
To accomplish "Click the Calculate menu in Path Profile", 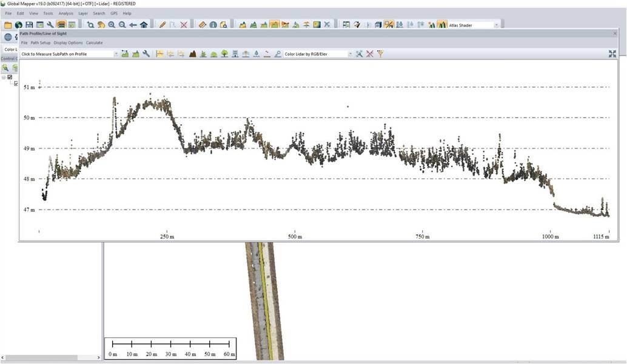I will (x=94, y=43).
